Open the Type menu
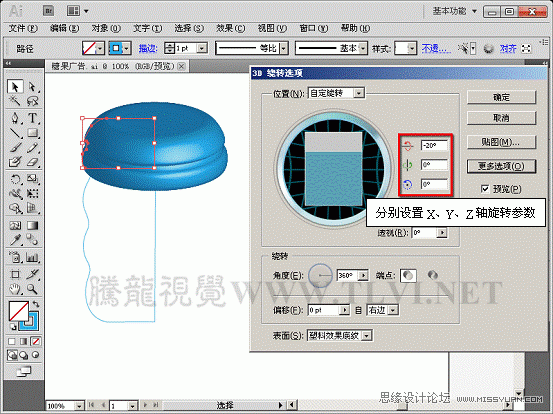Image resolution: width=553 pixels, height=414 pixels. click(147, 28)
